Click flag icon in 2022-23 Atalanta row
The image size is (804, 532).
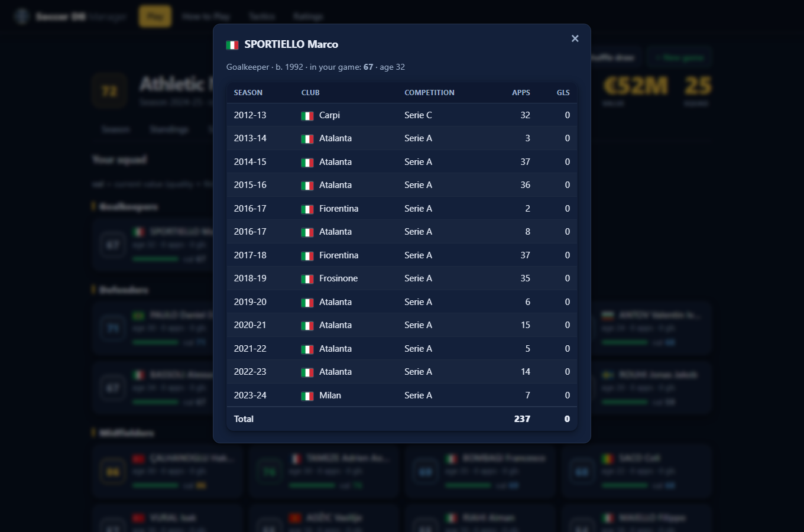(307, 372)
